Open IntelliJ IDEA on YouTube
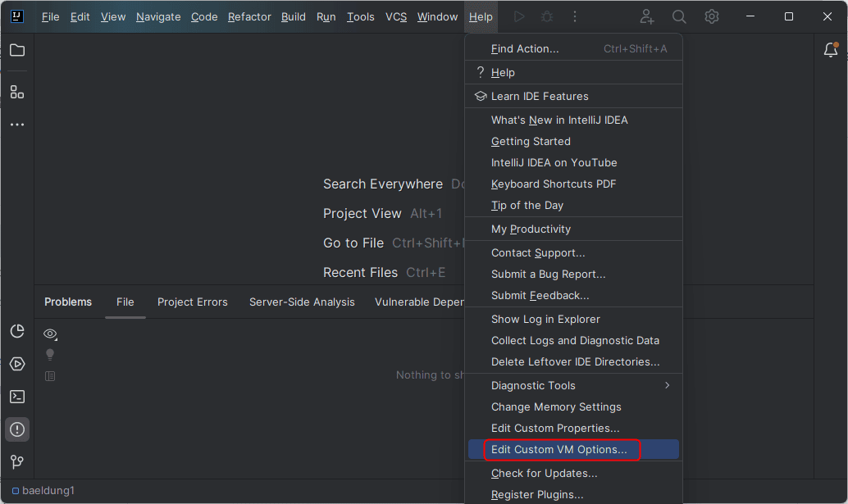This screenshot has height=504, width=848. [x=573, y=162]
